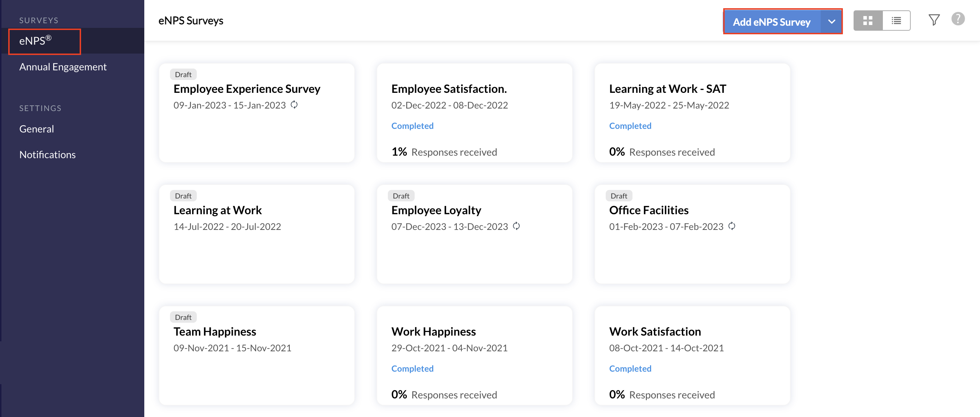Open Learning at Work draft survey
Image resolution: width=980 pixels, height=417 pixels.
217,210
